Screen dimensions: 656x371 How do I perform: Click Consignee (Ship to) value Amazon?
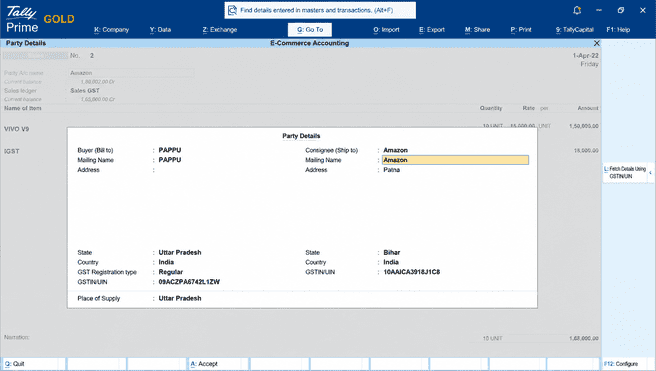[x=395, y=150]
